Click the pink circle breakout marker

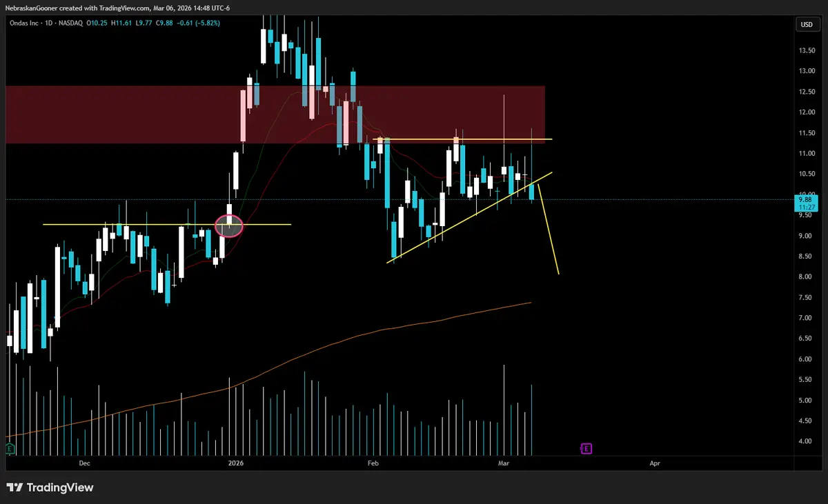[x=230, y=225]
